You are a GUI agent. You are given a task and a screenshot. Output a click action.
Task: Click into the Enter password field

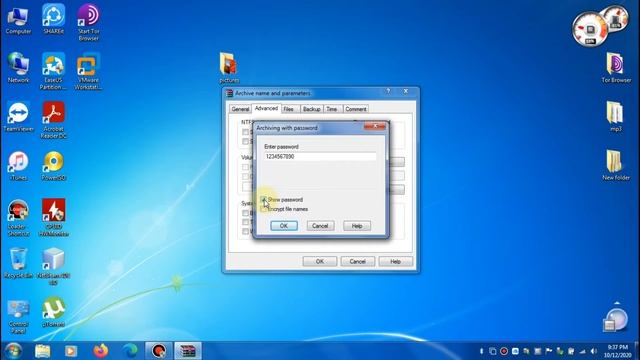click(x=320, y=156)
